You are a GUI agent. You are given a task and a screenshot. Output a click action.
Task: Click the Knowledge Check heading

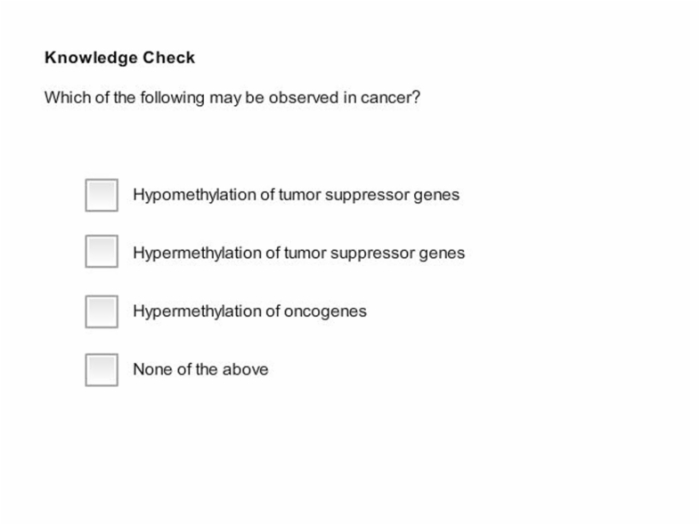120,58
